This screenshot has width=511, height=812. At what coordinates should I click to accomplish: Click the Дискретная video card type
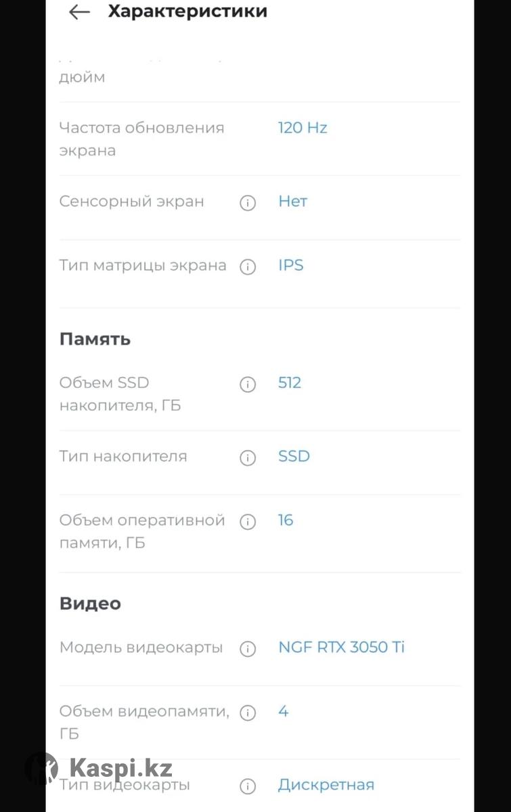coord(326,785)
